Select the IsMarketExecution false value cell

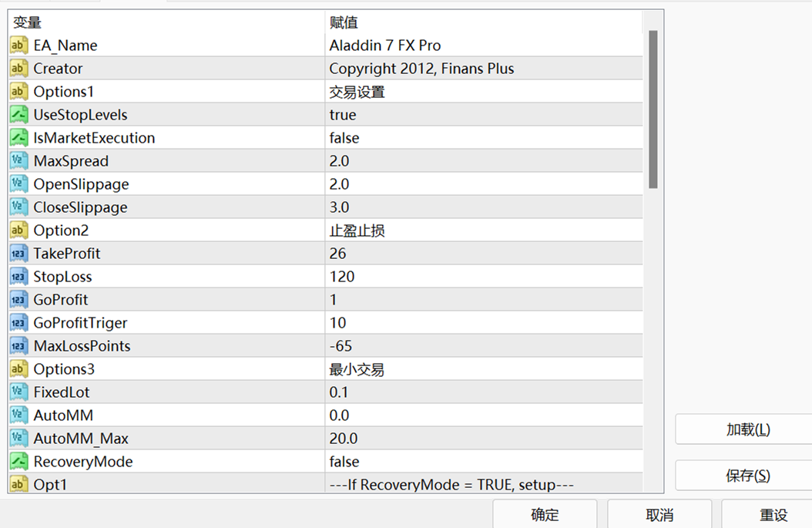(x=483, y=138)
